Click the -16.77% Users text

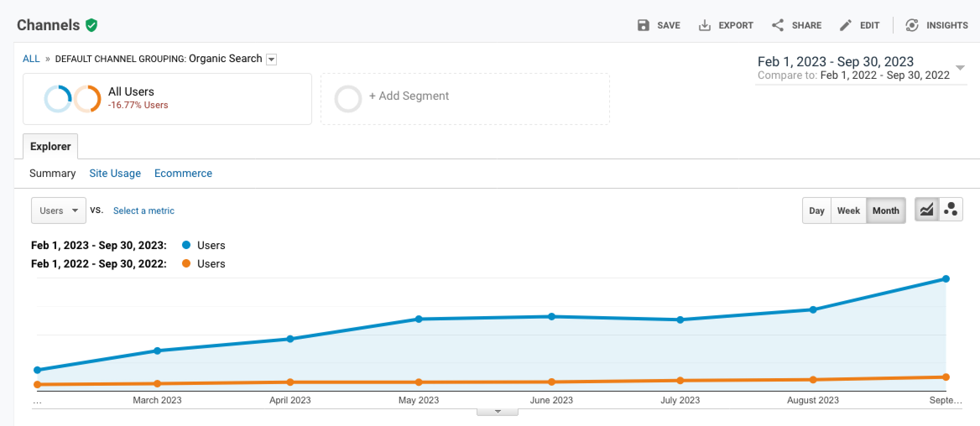point(138,105)
